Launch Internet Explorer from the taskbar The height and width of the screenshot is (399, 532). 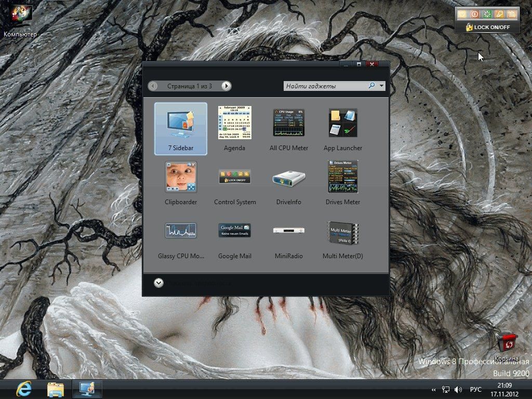[24, 389]
